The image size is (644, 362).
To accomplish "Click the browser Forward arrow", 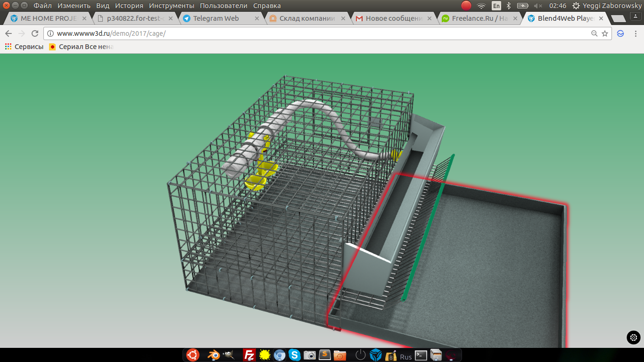I will click(22, 33).
